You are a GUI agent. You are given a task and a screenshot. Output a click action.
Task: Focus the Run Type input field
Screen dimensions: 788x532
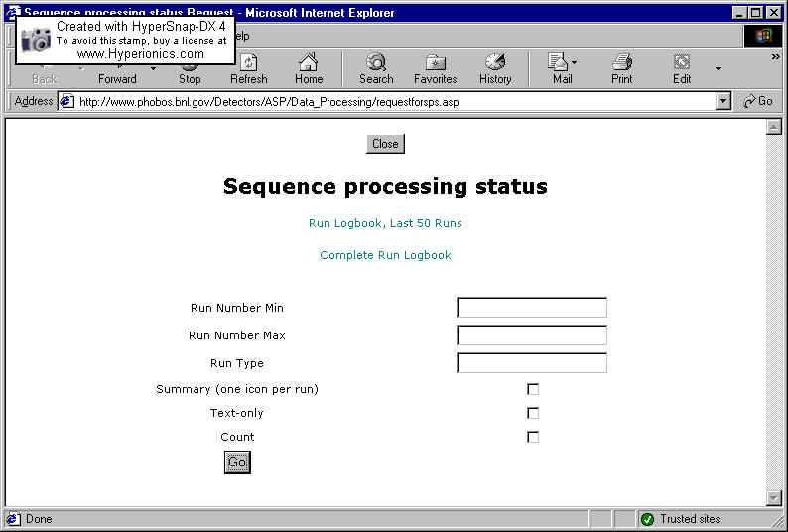[532, 363]
